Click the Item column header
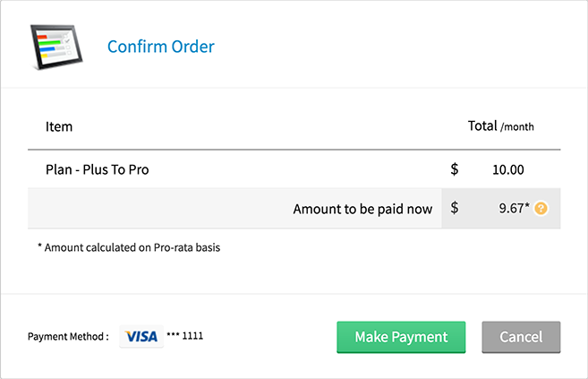 [59, 127]
